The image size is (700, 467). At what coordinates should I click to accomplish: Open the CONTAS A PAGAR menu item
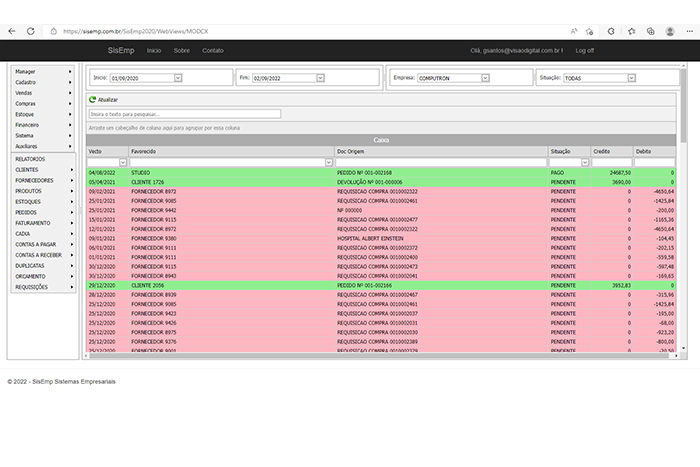41,244
